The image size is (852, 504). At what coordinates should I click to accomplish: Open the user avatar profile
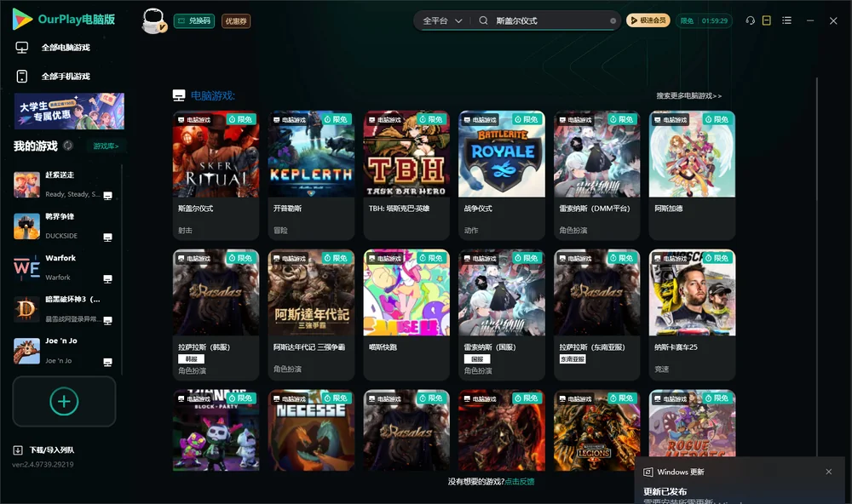[153, 21]
